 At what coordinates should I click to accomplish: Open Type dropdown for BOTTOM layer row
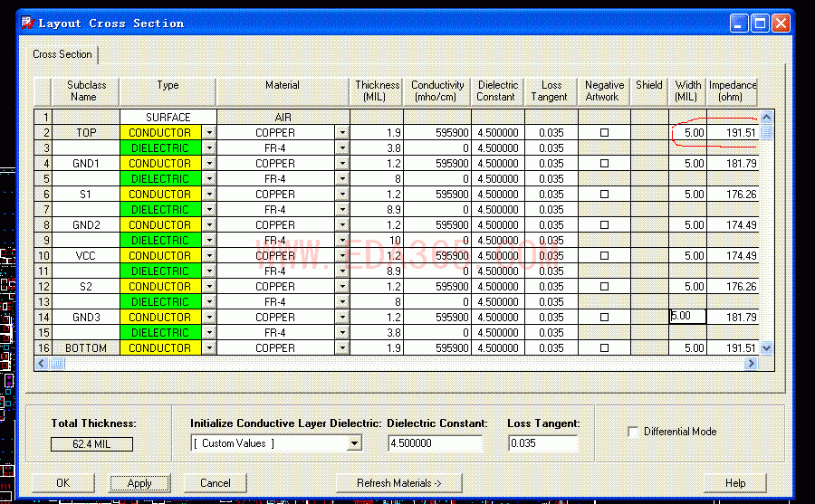[209, 348]
